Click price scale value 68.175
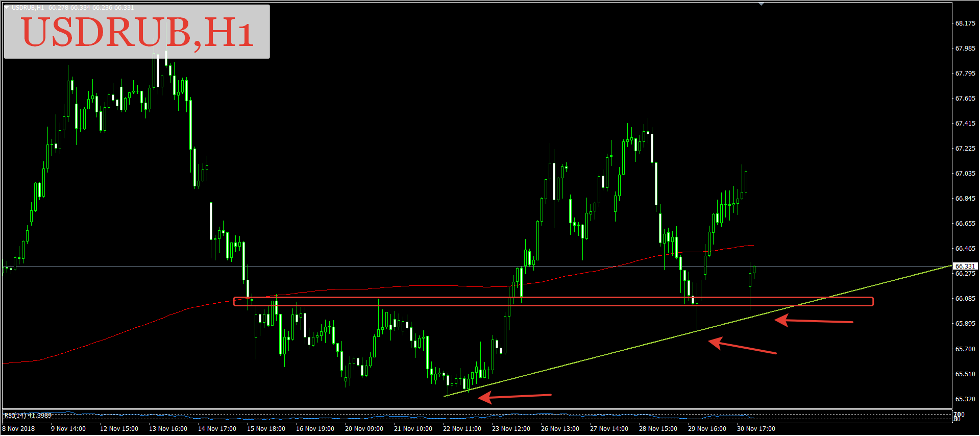Viewport: 980px width, 436px height. click(965, 23)
